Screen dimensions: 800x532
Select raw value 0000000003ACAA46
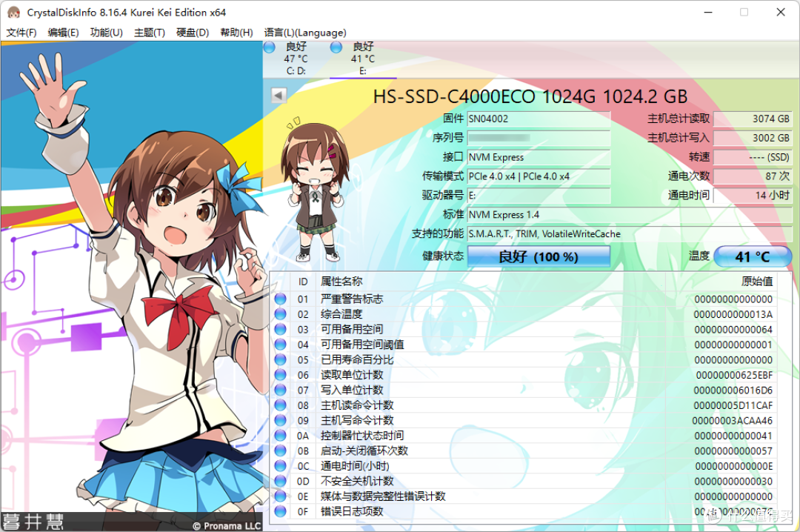pyautogui.click(x=732, y=421)
